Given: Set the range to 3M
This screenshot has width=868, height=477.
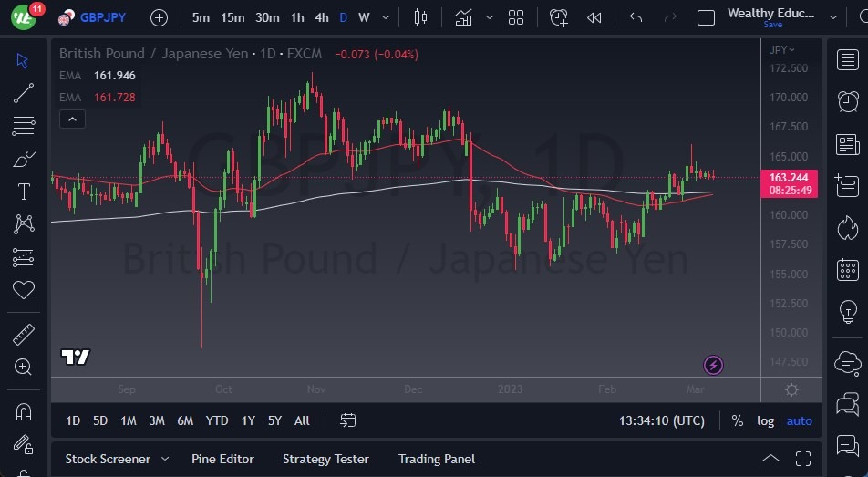Looking at the screenshot, I should pos(157,421).
